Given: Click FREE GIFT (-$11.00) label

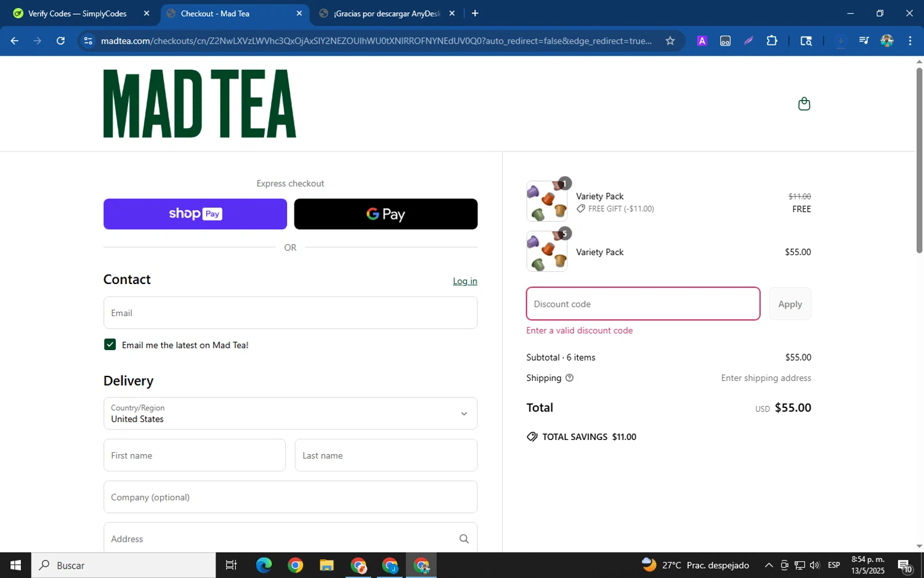Looking at the screenshot, I should tap(621, 209).
